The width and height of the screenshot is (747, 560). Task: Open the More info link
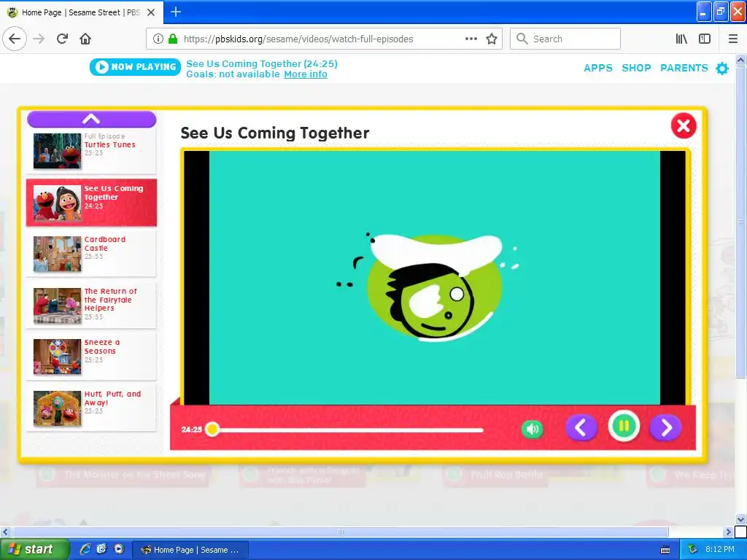pyautogui.click(x=306, y=74)
